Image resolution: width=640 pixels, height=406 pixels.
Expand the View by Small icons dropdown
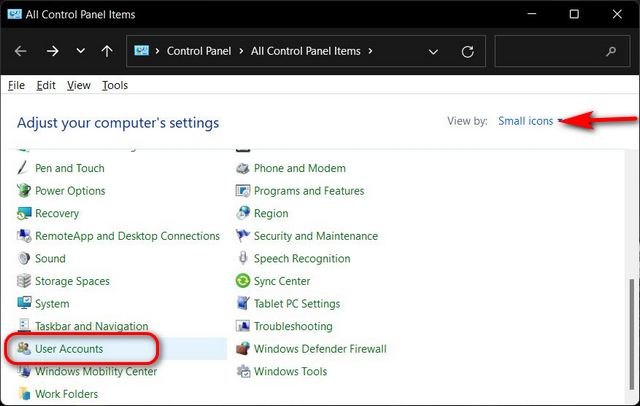click(529, 121)
